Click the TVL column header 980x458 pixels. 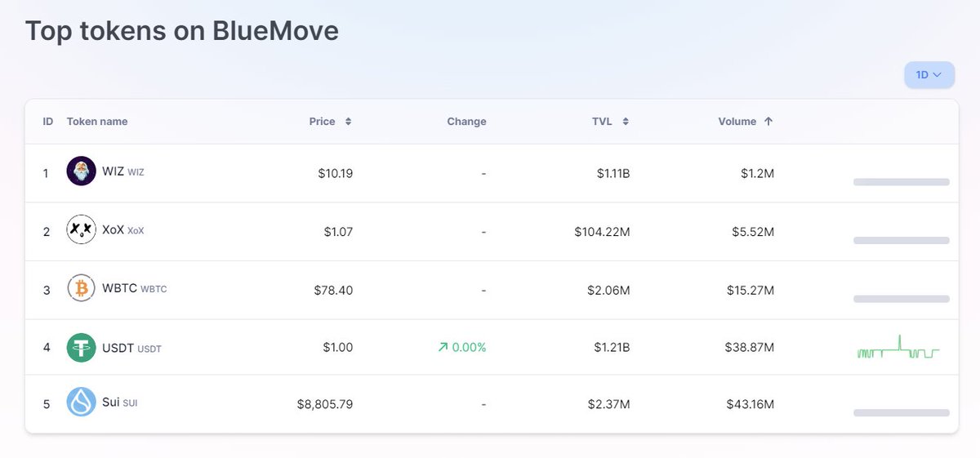tap(602, 122)
